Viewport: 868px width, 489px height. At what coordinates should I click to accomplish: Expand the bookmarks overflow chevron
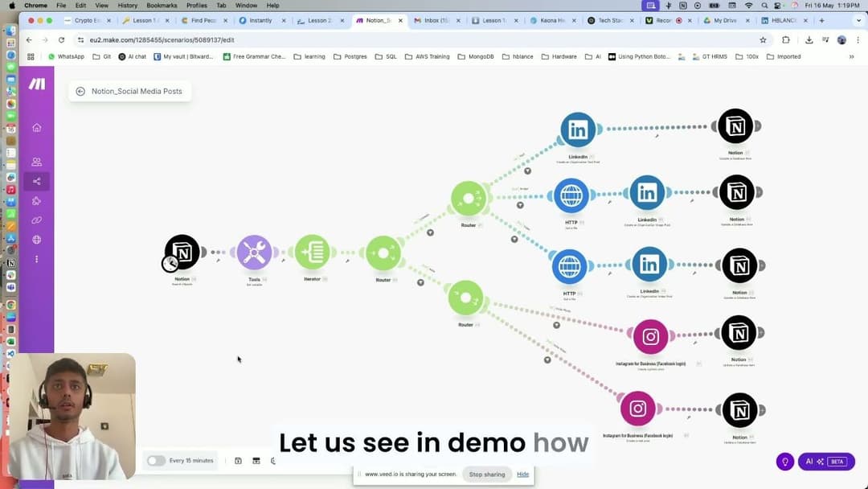point(851,56)
